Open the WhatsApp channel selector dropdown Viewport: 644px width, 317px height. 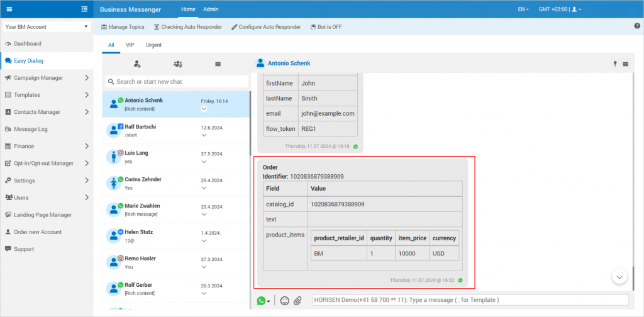264,301
